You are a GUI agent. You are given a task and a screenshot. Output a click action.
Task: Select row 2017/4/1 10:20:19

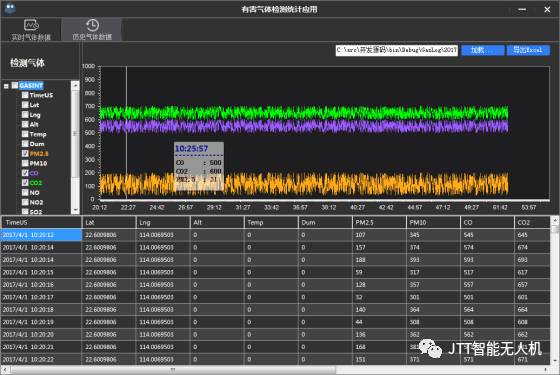(275, 322)
